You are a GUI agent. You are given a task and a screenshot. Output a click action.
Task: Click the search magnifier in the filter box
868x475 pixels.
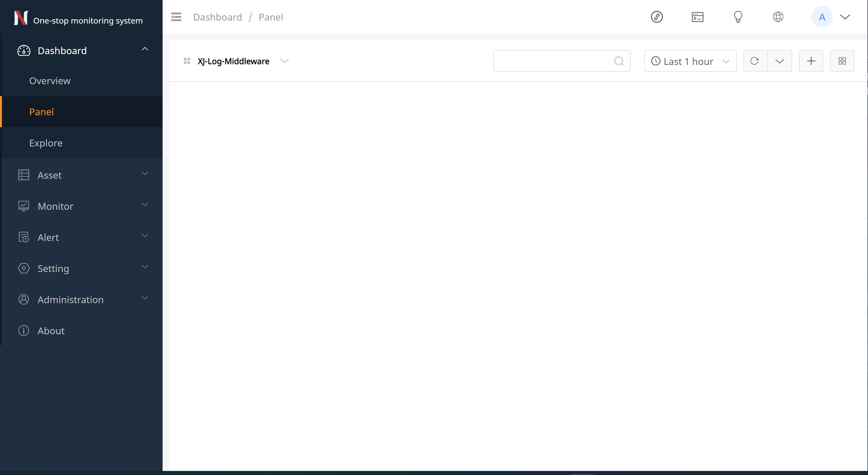619,61
